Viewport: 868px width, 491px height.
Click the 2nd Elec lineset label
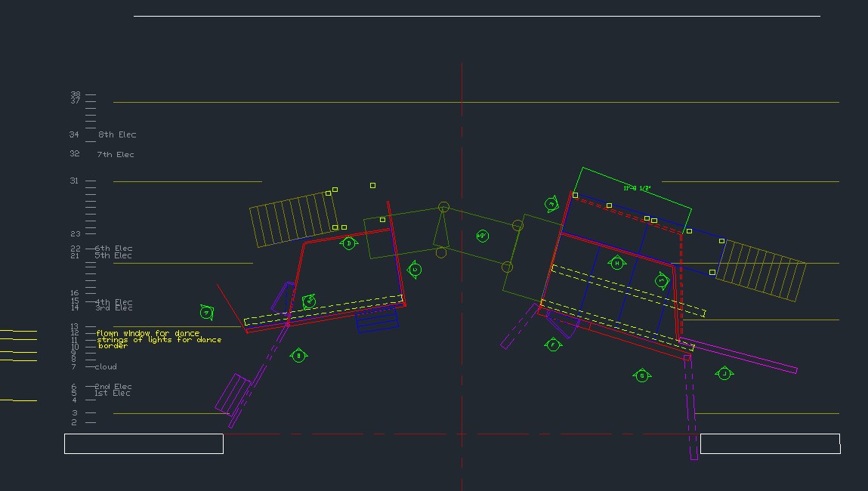click(x=113, y=387)
